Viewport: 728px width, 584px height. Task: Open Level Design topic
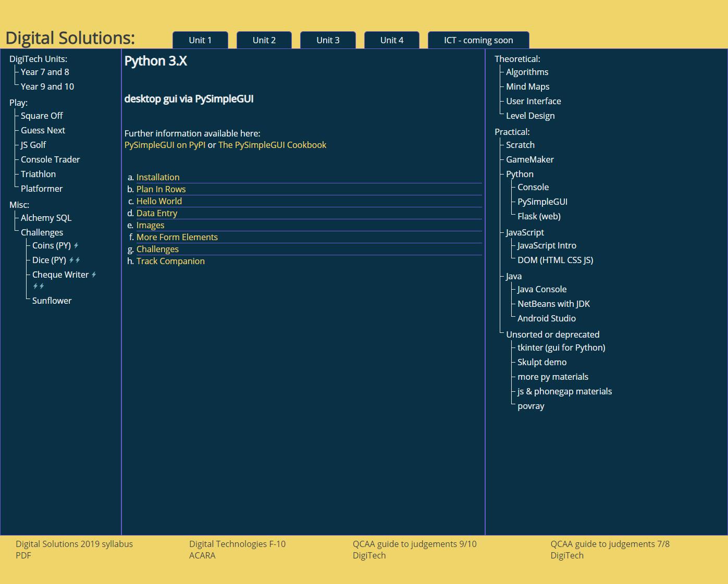pyautogui.click(x=530, y=116)
